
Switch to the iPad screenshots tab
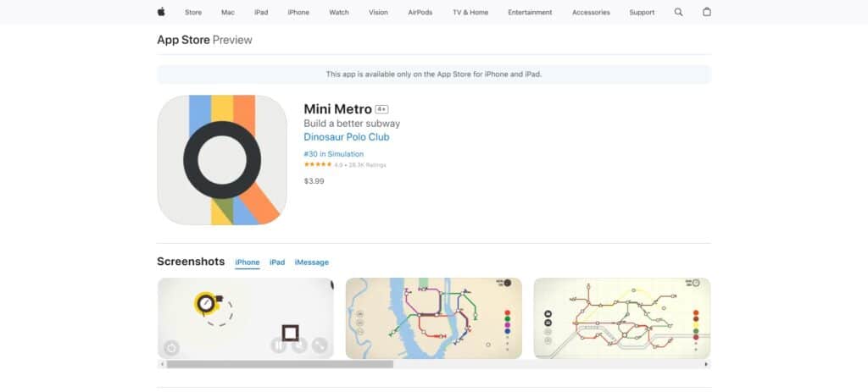pos(277,262)
